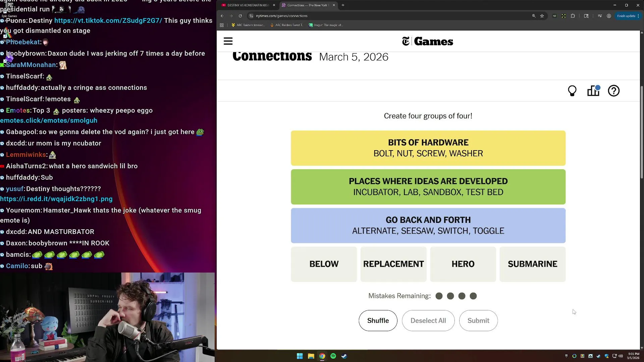Image resolution: width=644 pixels, height=362 pixels.
Task: Select the BELOW tile
Action: click(324, 264)
